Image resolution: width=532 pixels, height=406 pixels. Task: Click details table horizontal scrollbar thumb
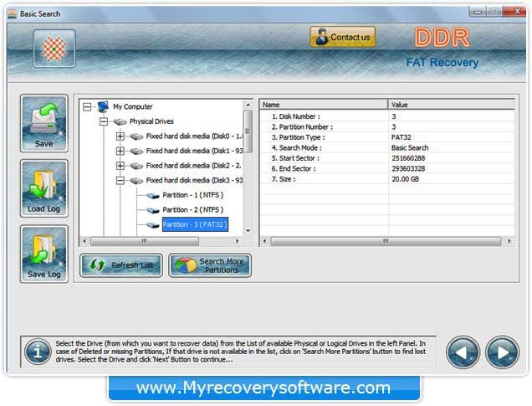[386, 241]
